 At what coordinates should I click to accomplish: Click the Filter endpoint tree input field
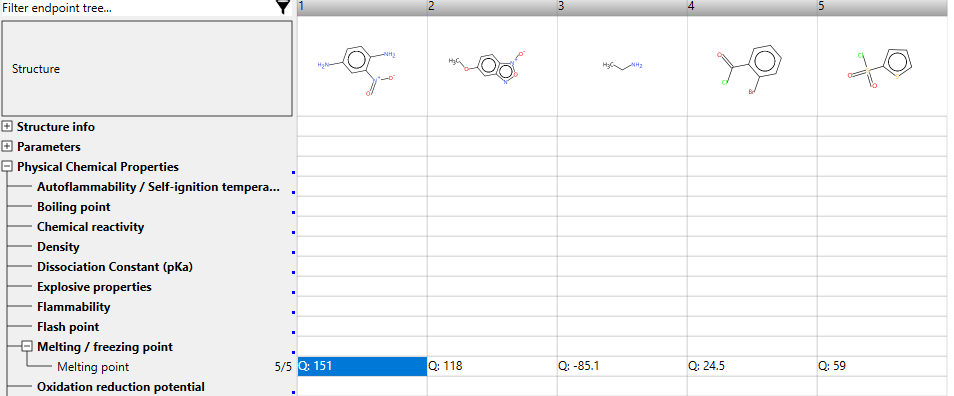click(137, 8)
